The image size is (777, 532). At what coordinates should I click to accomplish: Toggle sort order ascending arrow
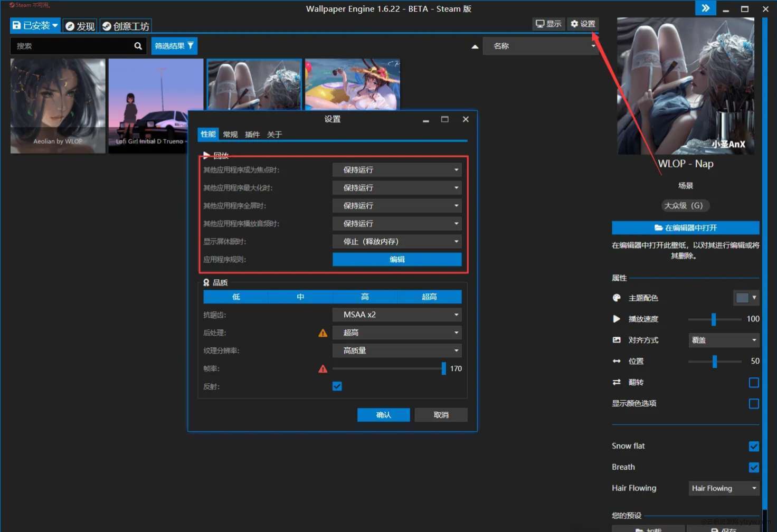(475, 46)
